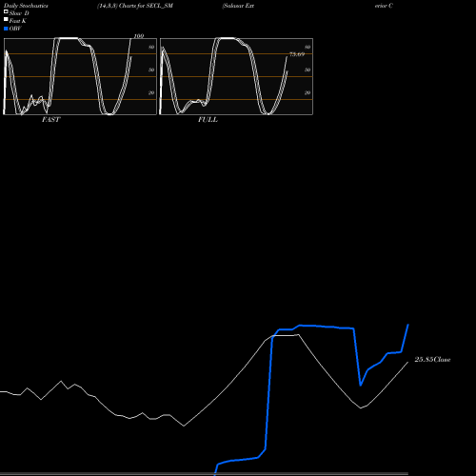Click the Charts for SECL_SM title text
Image resolution: width=476 pixels, height=476 pixels.
tap(146, 6)
